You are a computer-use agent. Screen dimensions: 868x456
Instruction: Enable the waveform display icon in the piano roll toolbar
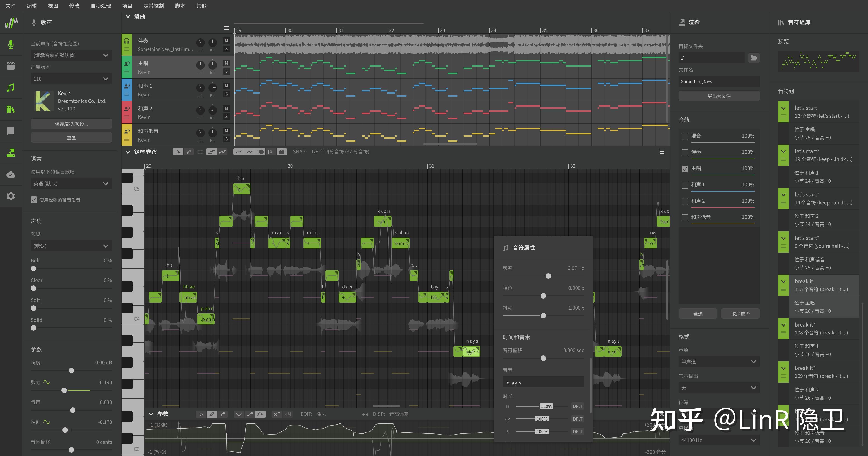(260, 152)
